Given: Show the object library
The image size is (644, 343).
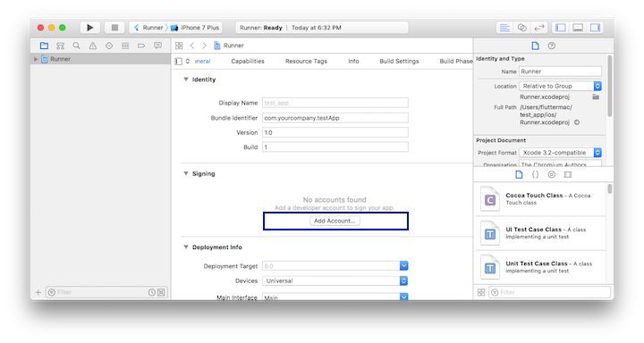Looking at the screenshot, I should click(x=552, y=175).
